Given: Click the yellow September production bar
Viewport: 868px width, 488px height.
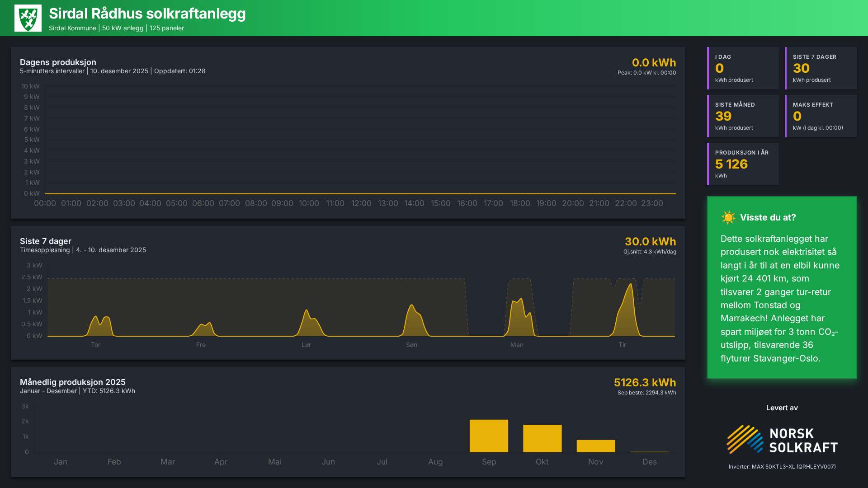Looking at the screenshot, I should click(x=489, y=435).
